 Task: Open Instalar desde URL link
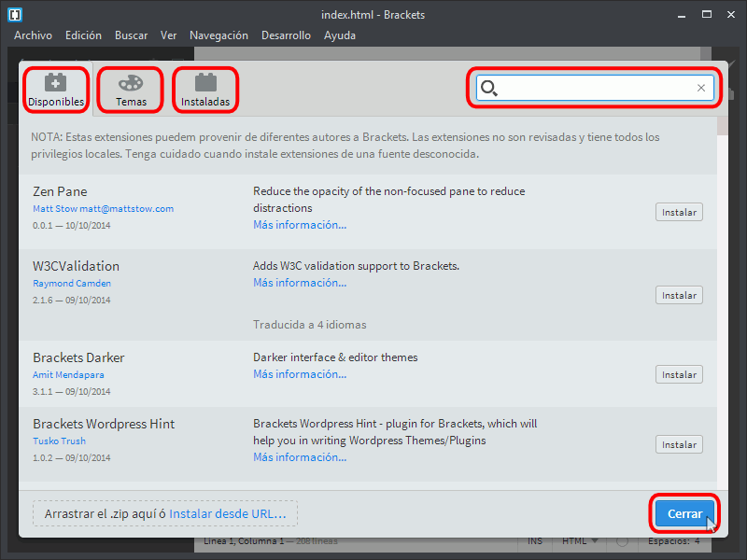(x=228, y=514)
